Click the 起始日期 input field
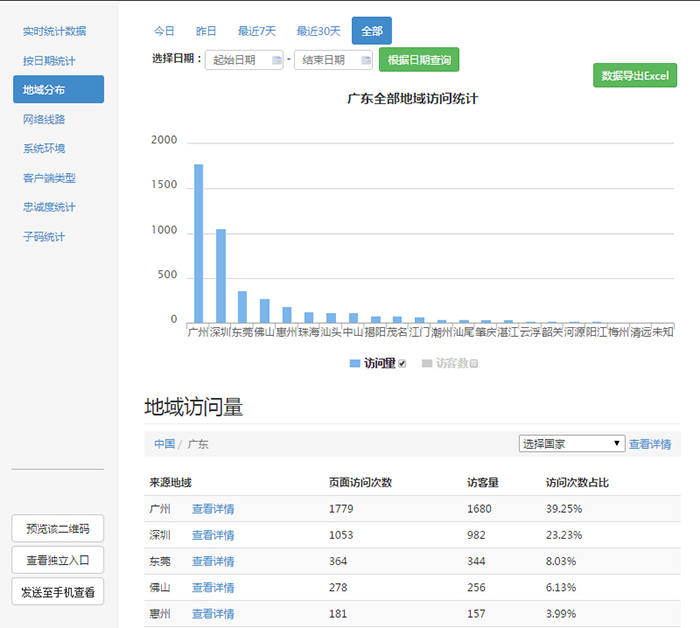This screenshot has height=628, width=700. (x=238, y=60)
